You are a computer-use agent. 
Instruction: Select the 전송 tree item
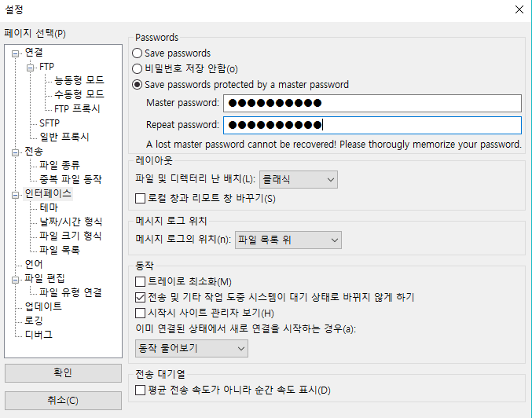click(x=34, y=152)
